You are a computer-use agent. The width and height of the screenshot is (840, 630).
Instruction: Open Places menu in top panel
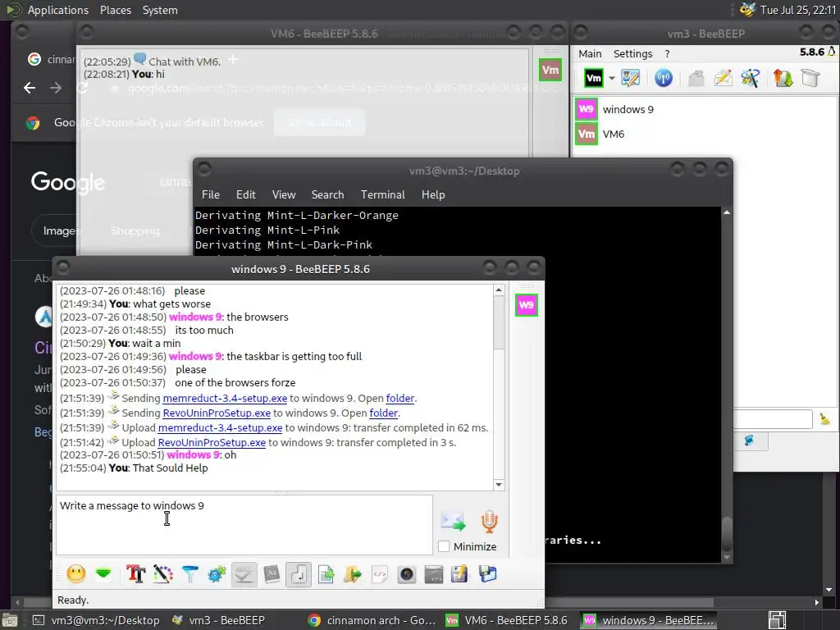click(115, 10)
